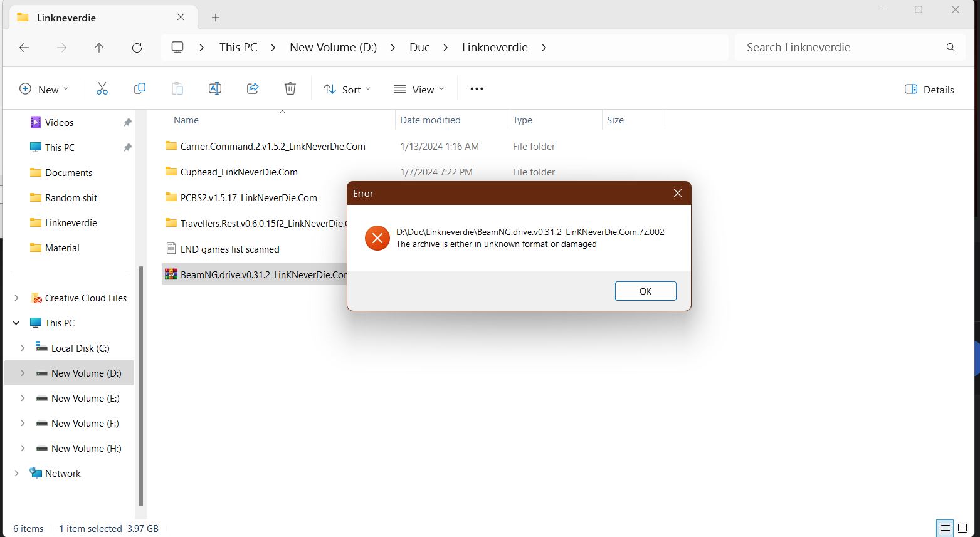This screenshot has height=537, width=980.
Task: Click the Cut scissors icon
Action: (x=102, y=89)
